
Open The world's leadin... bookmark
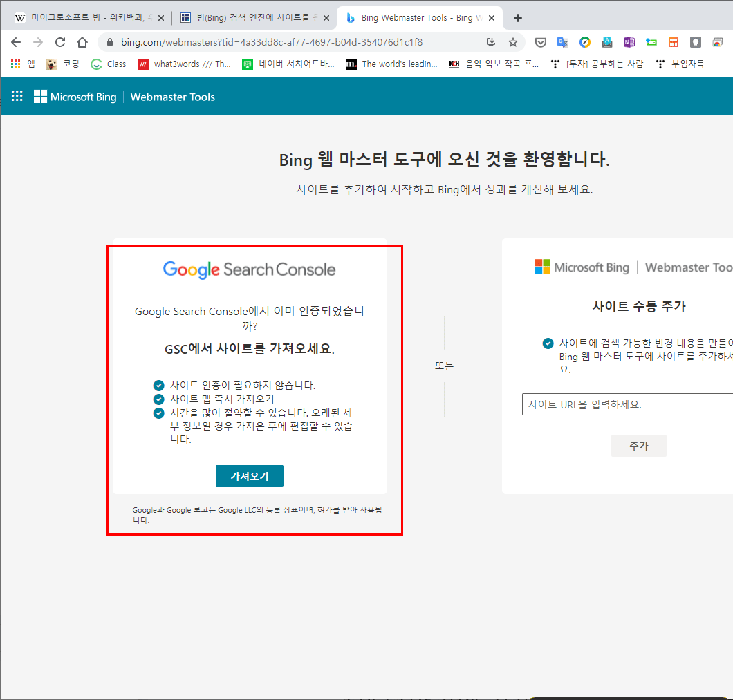392,64
